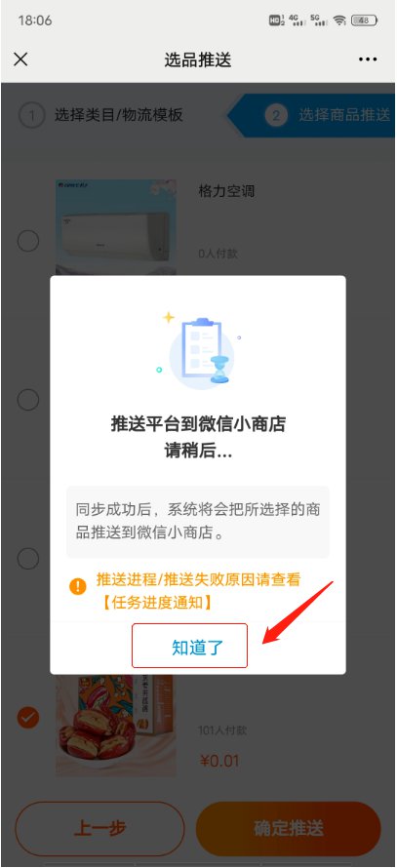Image resolution: width=397 pixels, height=868 pixels.
Task: Tap the Wi-Fi status icon
Action: [339, 20]
